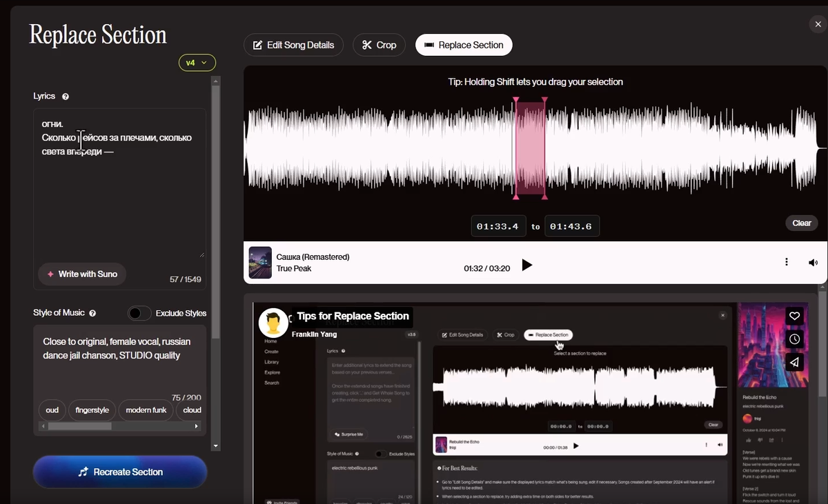Toggle the Exclude Styles switch

(139, 313)
